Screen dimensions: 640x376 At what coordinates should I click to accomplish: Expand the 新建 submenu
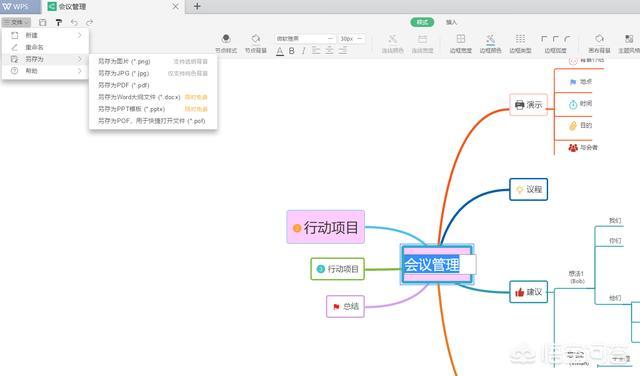[46, 36]
